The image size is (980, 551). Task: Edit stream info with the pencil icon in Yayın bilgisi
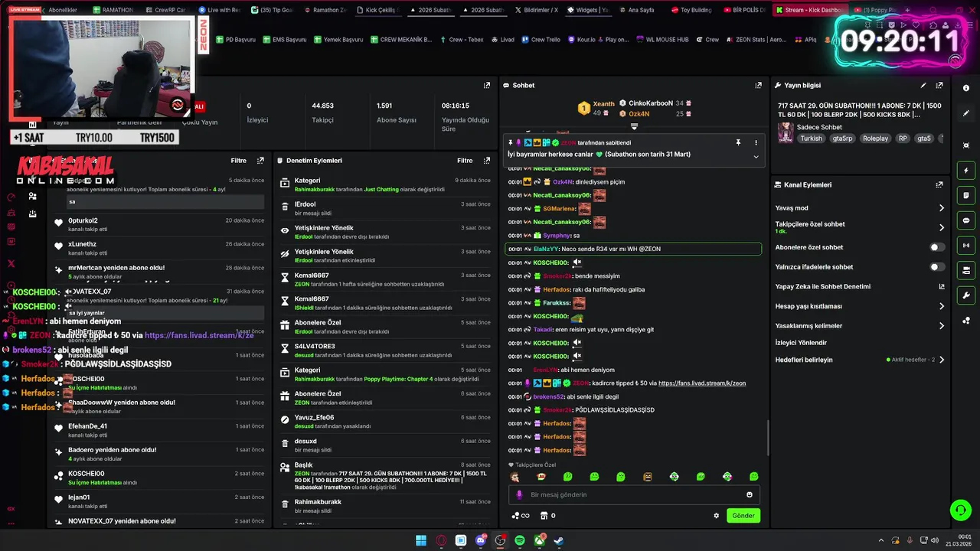pos(923,86)
